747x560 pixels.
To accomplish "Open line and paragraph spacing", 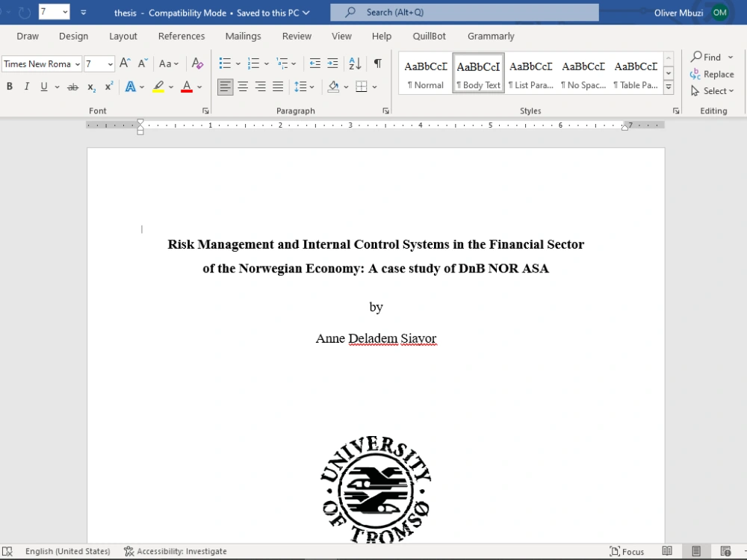I will pos(300,87).
